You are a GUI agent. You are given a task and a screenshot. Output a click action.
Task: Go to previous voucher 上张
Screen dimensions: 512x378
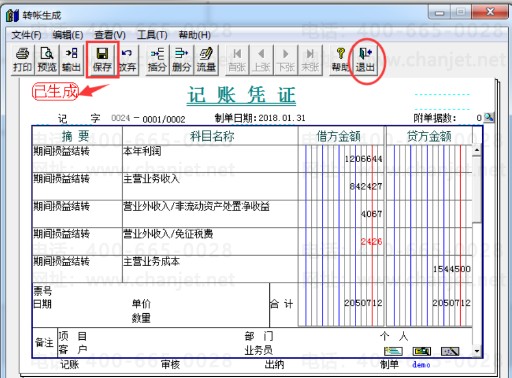[261, 60]
